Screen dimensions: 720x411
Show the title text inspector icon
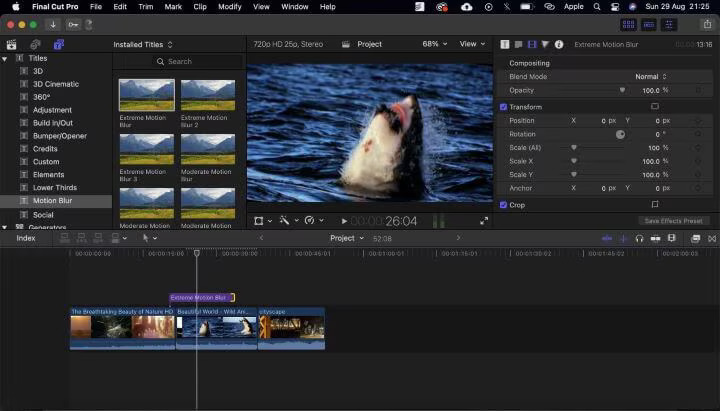(x=505, y=45)
